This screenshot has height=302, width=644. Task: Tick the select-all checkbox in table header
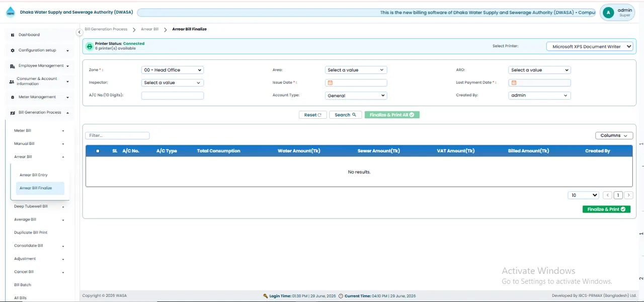click(x=98, y=151)
